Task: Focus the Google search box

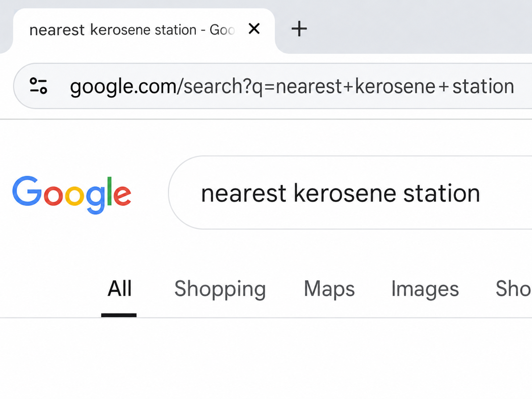Action: click(350, 193)
